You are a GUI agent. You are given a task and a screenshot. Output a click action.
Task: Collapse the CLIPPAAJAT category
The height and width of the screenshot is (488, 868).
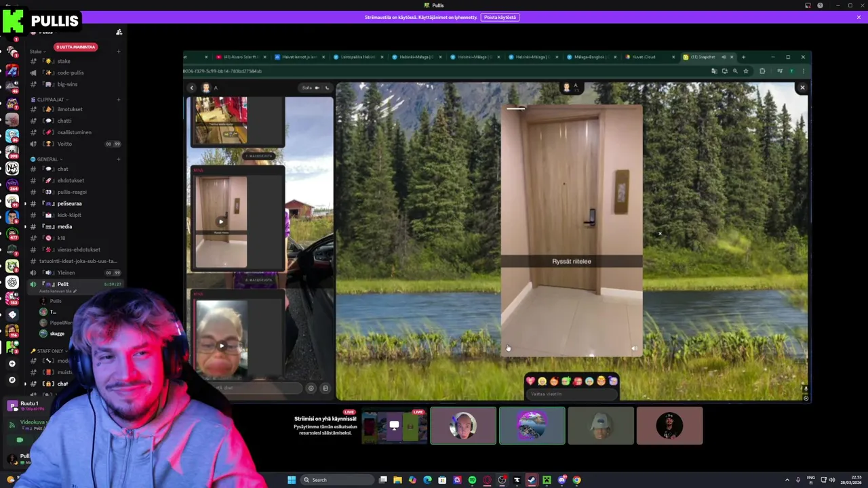point(50,100)
